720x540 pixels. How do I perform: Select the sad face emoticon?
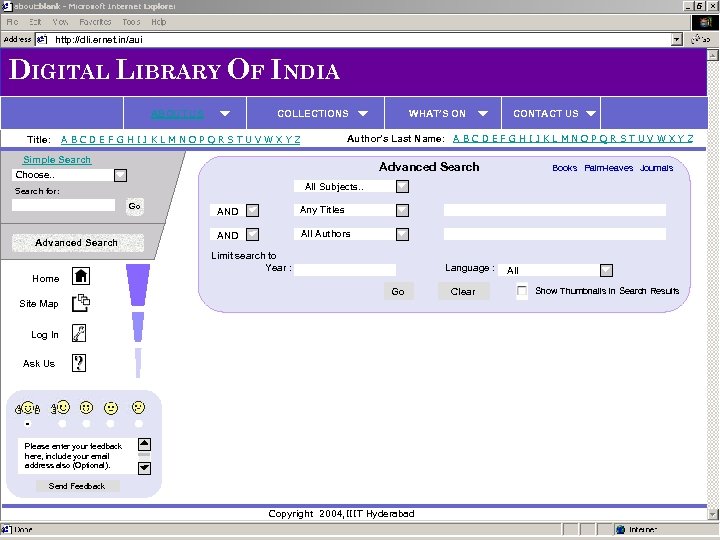[x=138, y=407]
